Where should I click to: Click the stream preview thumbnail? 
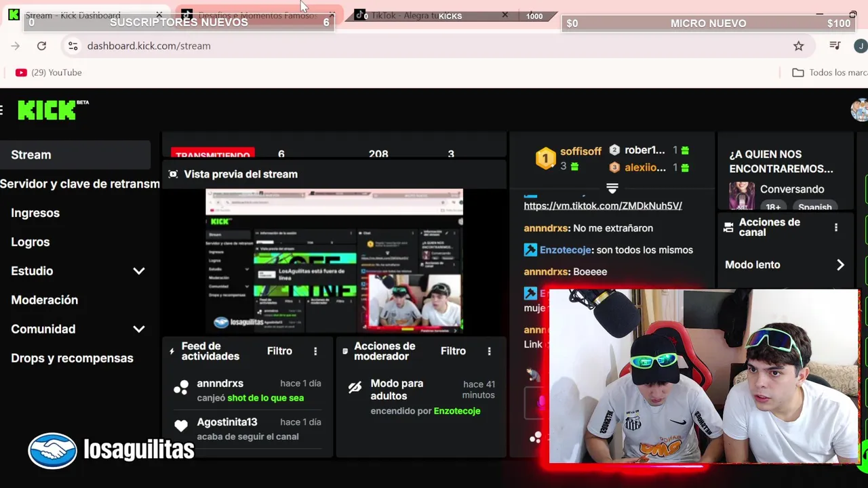(334, 261)
